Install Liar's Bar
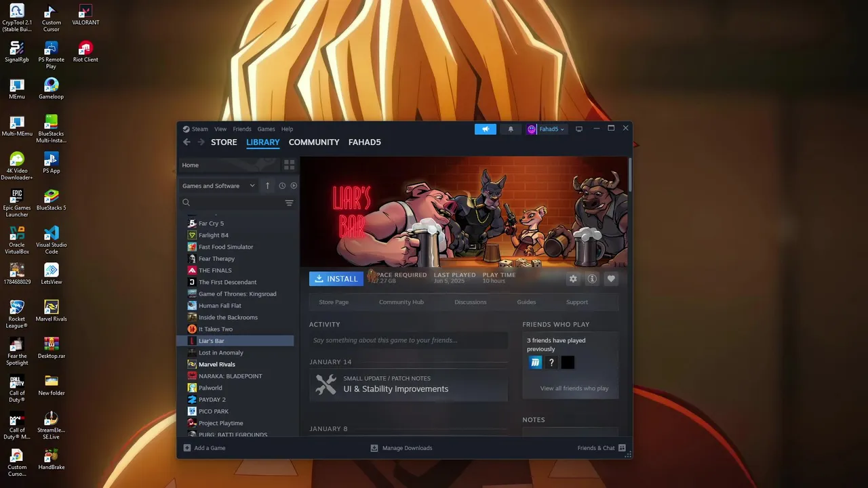The image size is (868, 488). [x=336, y=279]
